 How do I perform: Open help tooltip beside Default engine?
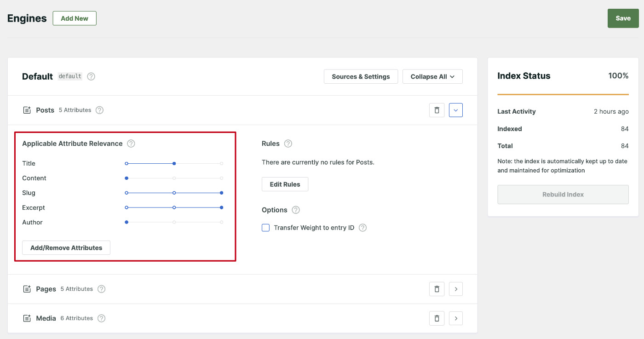tap(91, 76)
